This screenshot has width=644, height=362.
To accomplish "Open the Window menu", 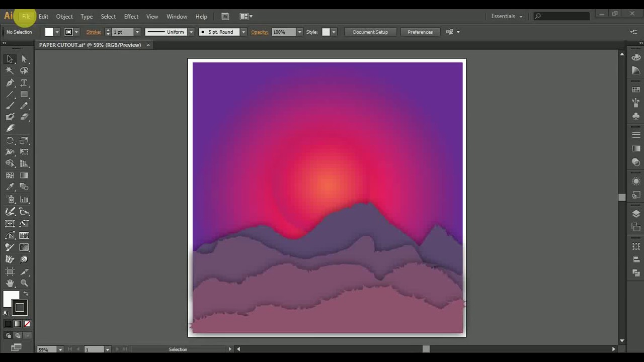I will 177,17.
